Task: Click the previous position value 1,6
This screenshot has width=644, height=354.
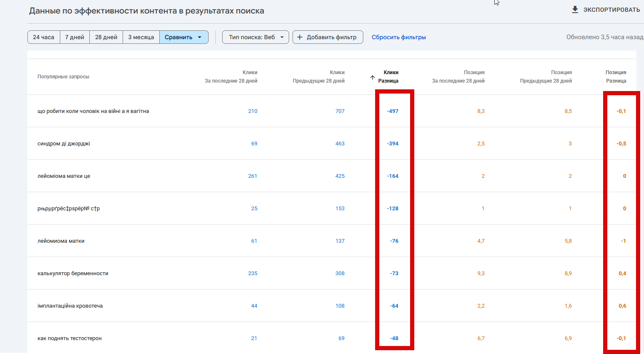Action: pos(568,306)
